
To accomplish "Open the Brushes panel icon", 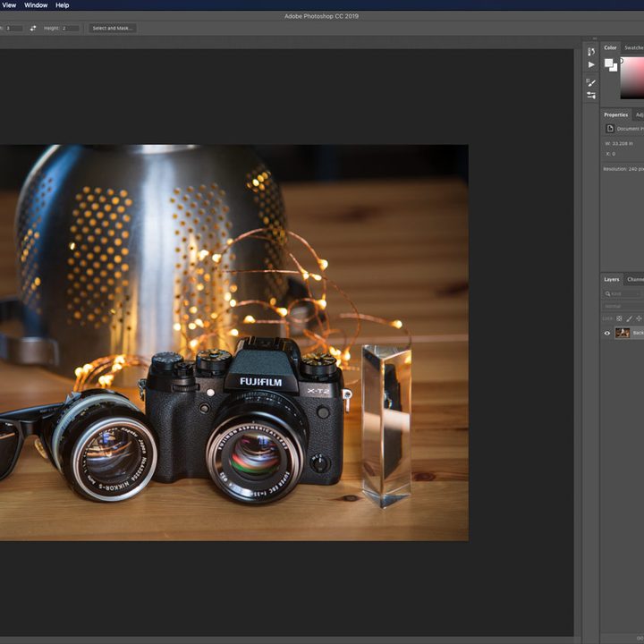I will click(591, 96).
